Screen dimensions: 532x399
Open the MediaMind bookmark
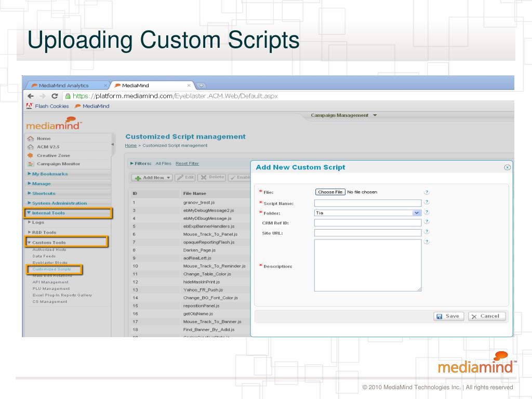point(92,106)
